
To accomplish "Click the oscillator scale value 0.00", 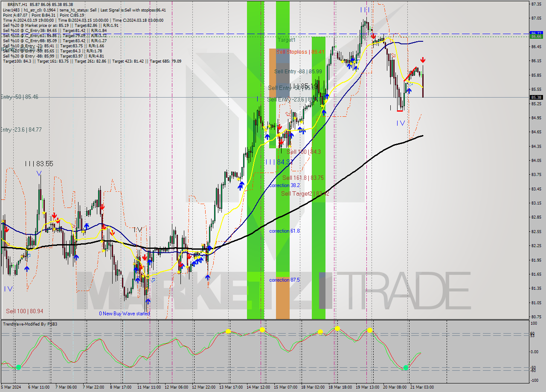I will 534,352.
